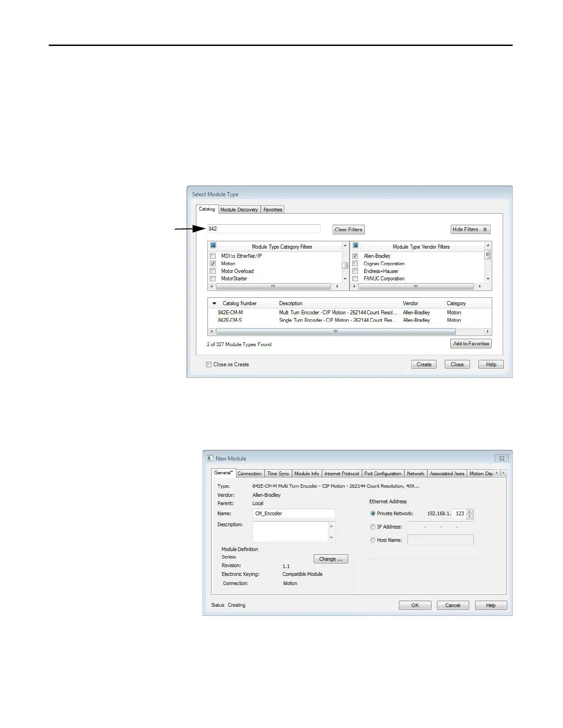Close the New Module dialog window
Screen dimensions: 563x728
(x=502, y=458)
